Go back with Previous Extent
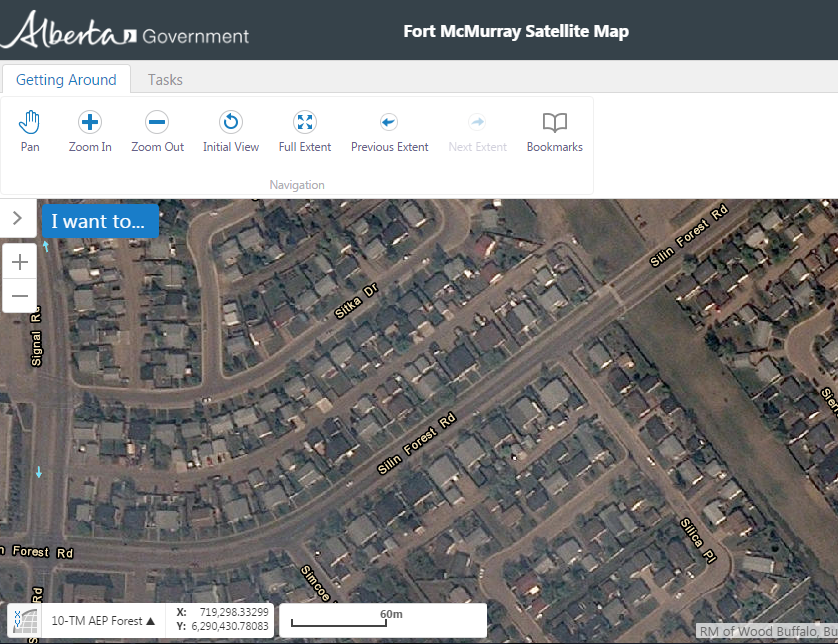Screen dimensions: 838x644 coord(389,130)
